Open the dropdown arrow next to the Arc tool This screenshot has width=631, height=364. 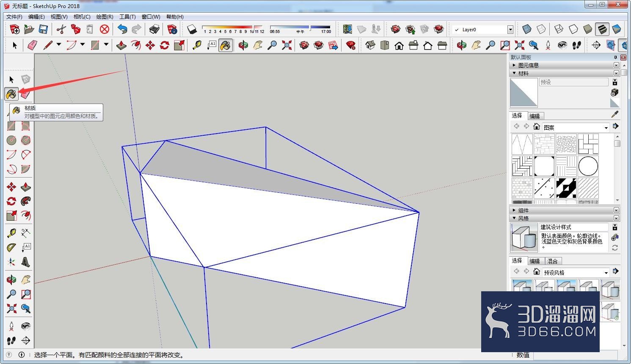(83, 44)
